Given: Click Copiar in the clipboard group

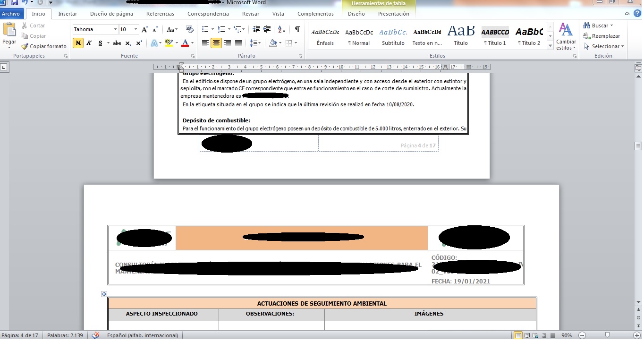Looking at the screenshot, I should (34, 36).
